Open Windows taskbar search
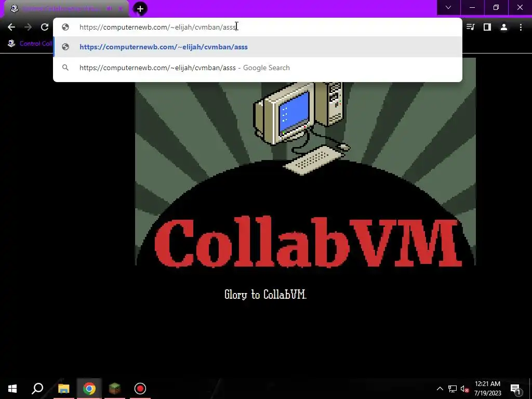This screenshot has height=399, width=532. point(37,389)
